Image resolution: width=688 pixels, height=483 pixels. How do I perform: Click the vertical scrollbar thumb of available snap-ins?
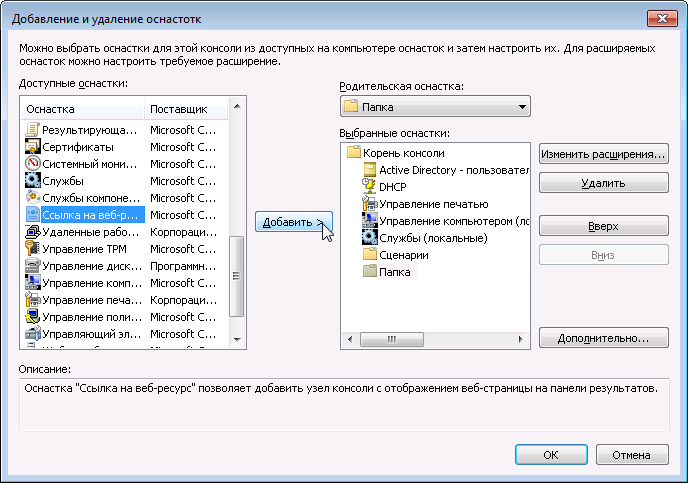tap(236, 276)
